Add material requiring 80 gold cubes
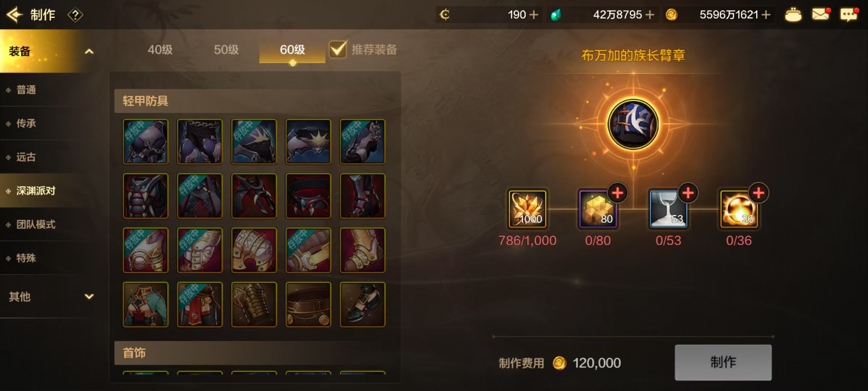Image resolution: width=868 pixels, height=391 pixels. (x=617, y=193)
